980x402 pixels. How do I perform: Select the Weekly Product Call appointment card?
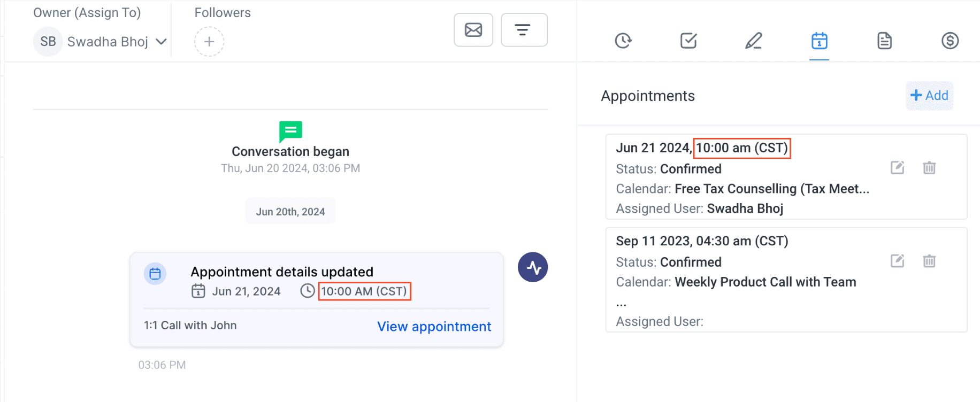pos(786,280)
